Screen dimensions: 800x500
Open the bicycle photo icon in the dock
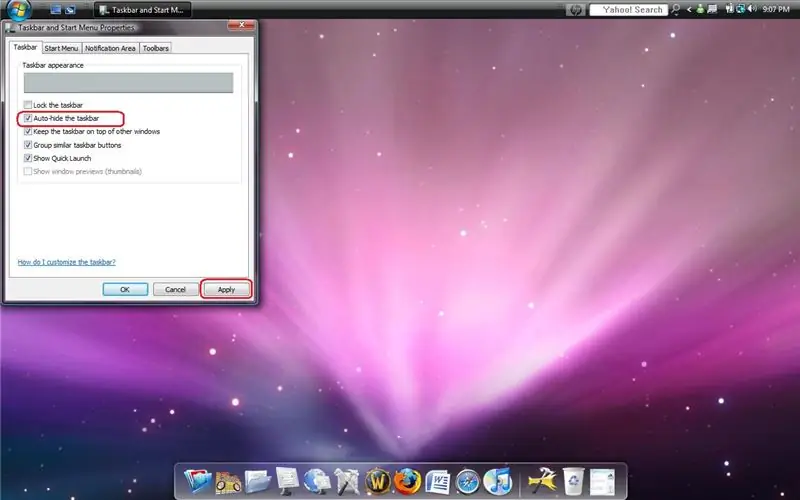(x=228, y=482)
